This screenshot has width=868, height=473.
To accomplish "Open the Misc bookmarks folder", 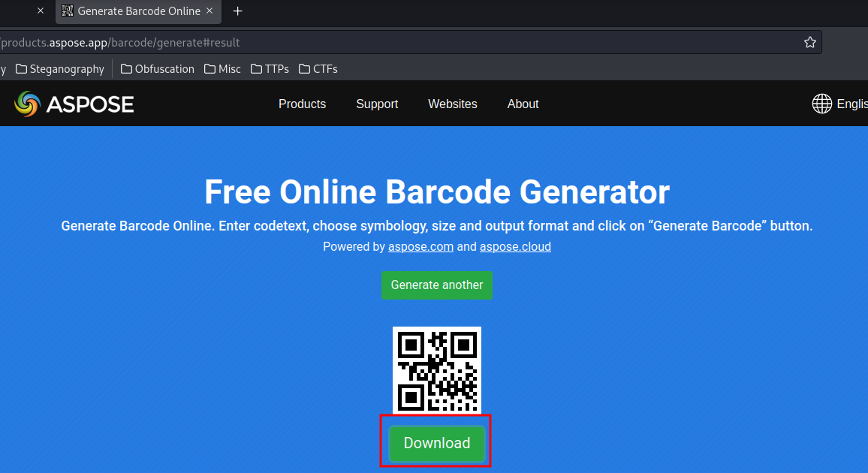I will pos(222,69).
